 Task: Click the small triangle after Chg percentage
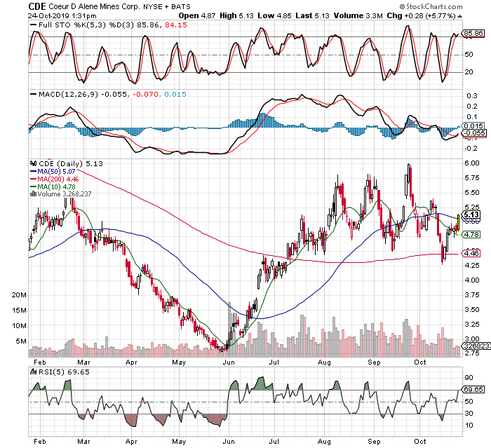[459, 16]
